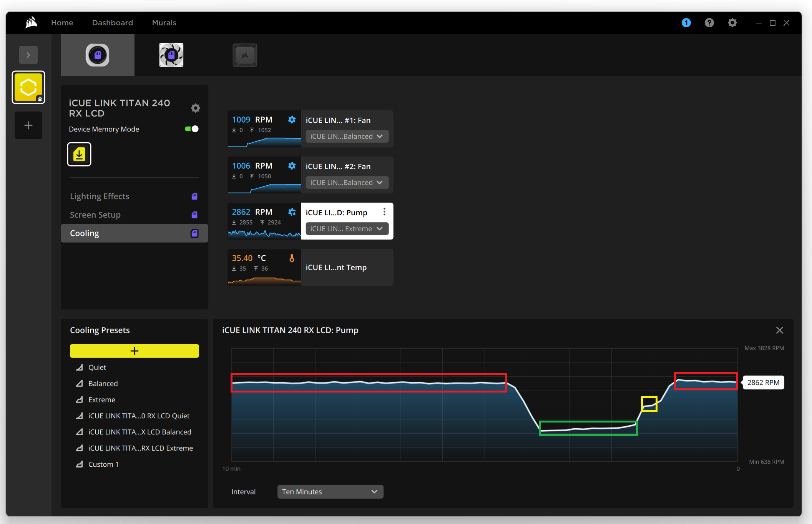Open device settings gear for TITAN 240
812x524 pixels.
click(x=196, y=108)
